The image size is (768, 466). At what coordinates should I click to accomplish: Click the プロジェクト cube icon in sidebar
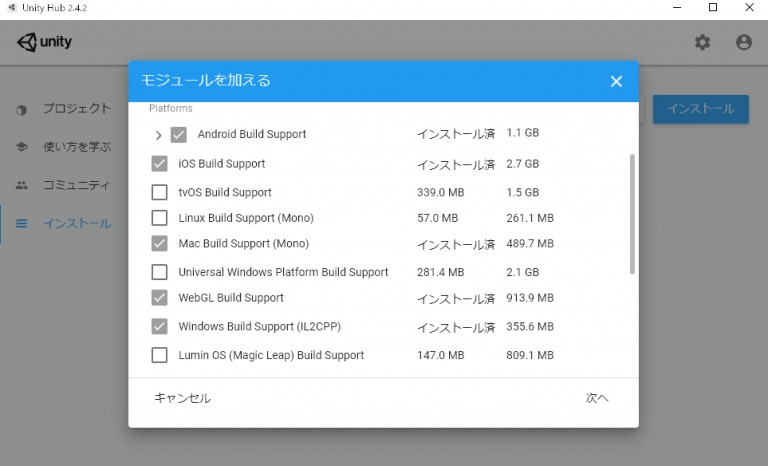21,110
